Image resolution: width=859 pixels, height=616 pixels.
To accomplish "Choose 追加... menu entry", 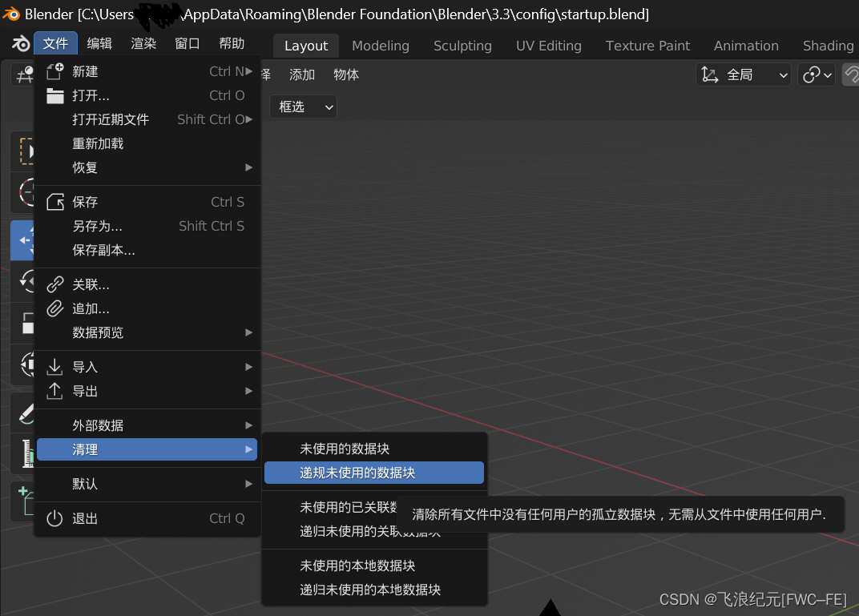I will pyautogui.click(x=147, y=309).
